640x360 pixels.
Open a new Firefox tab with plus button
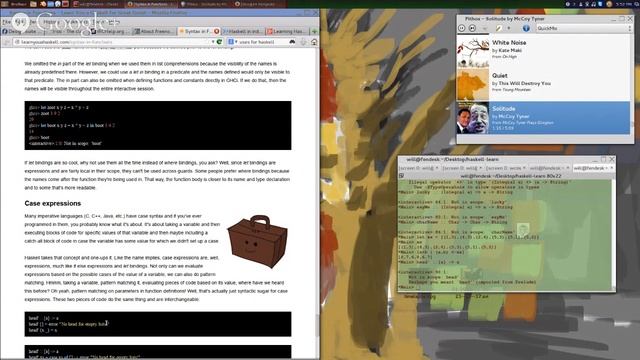click(314, 31)
